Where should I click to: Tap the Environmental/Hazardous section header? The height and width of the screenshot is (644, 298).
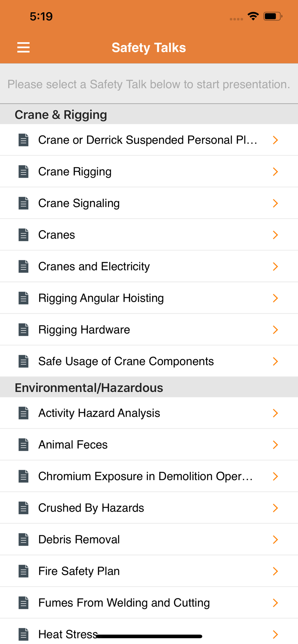(89, 388)
